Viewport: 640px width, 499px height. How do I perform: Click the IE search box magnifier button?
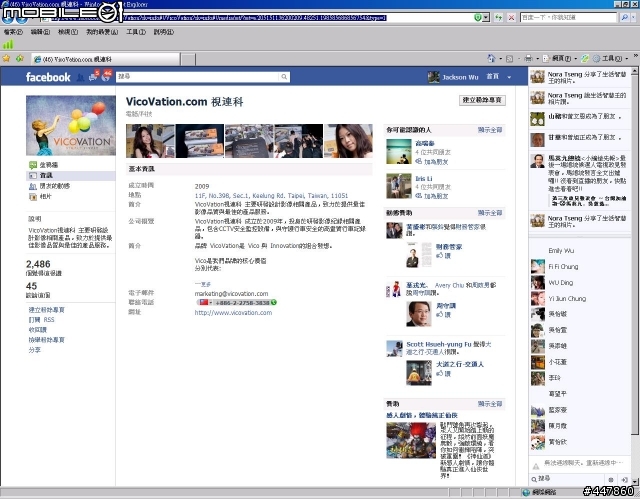[x=624, y=18]
